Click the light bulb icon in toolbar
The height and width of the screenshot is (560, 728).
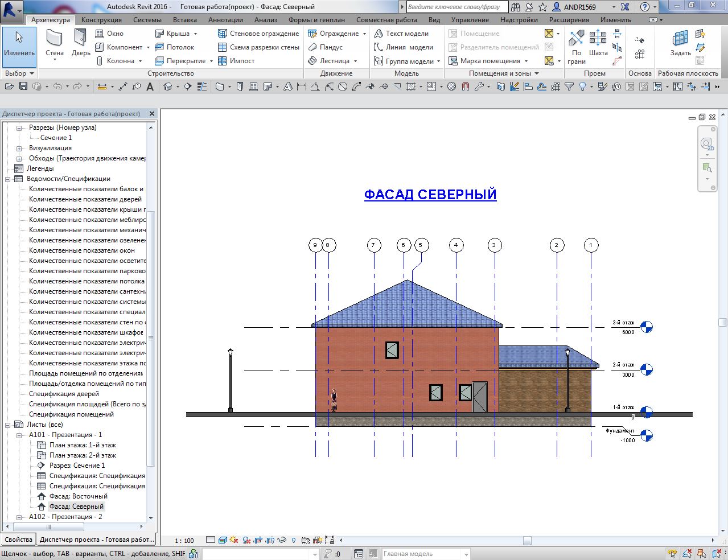[582, 87]
